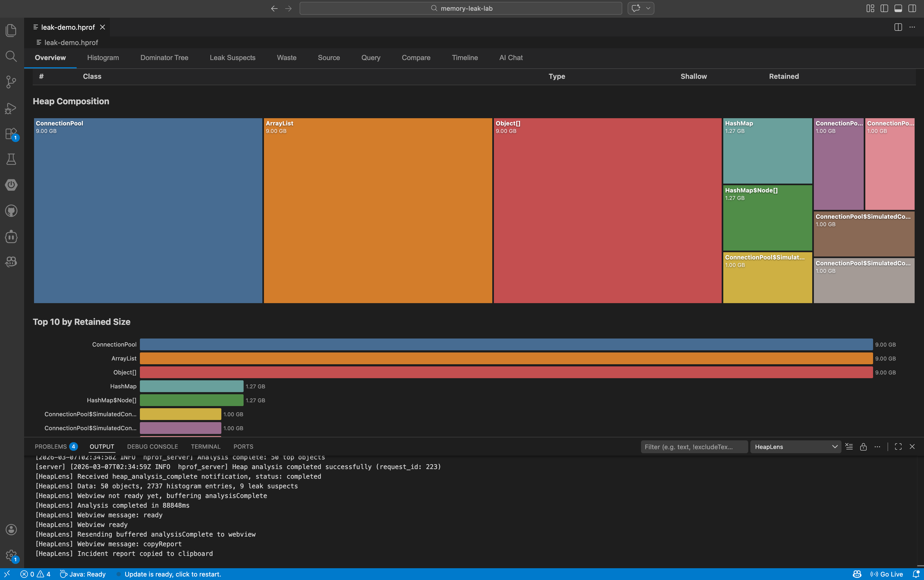Image resolution: width=924 pixels, height=580 pixels.
Task: Open the Search view in sidebar
Action: click(x=11, y=56)
